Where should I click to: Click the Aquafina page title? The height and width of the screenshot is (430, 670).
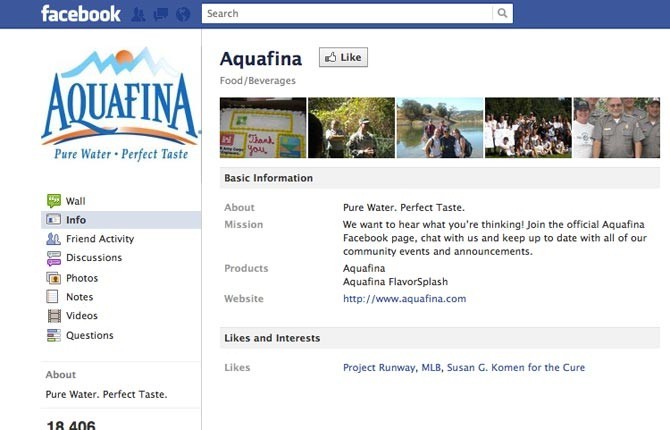(x=261, y=59)
